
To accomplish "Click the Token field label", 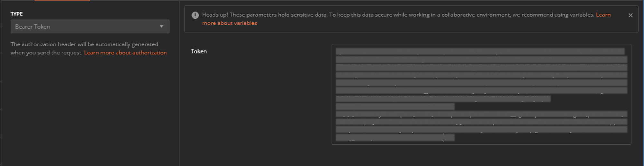I will click(x=199, y=51).
